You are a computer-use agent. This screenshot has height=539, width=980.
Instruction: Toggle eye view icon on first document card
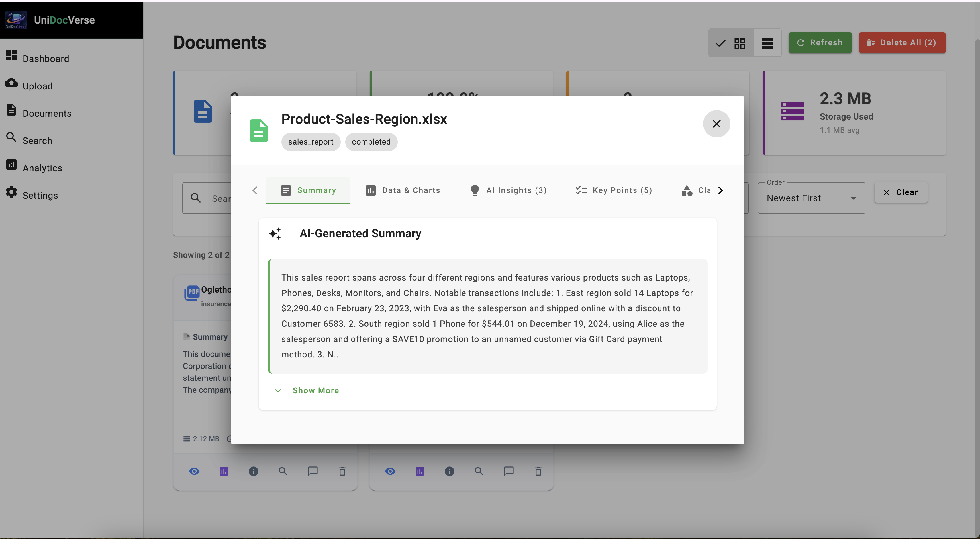[194, 471]
